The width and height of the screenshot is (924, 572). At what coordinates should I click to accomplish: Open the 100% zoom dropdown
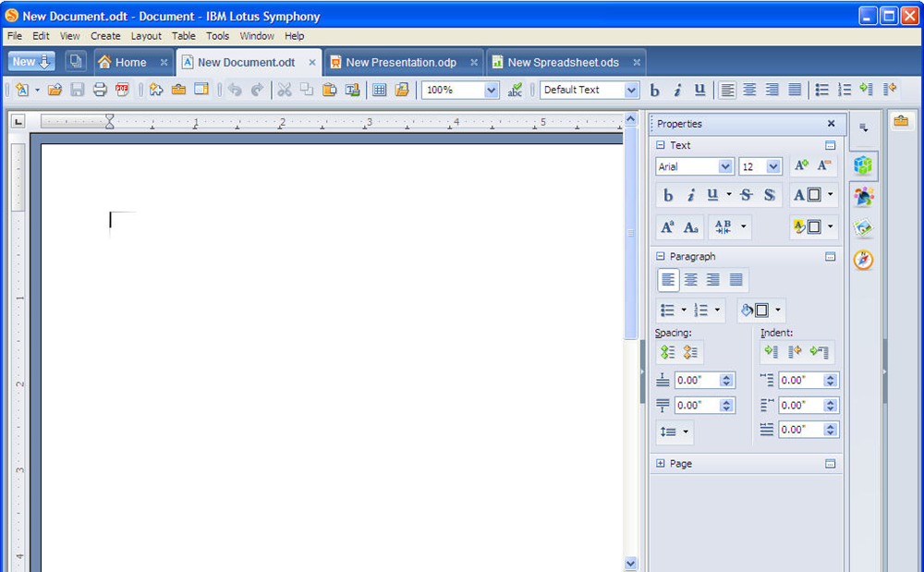(491, 91)
